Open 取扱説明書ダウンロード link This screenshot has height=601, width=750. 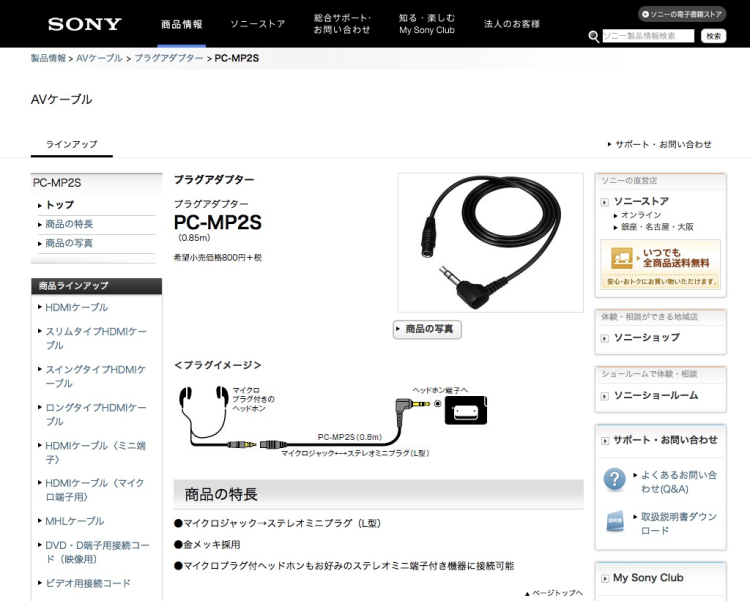click(678, 523)
